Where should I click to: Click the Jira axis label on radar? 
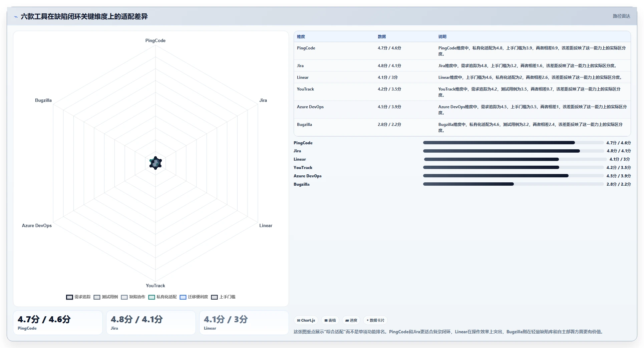pyautogui.click(x=263, y=100)
